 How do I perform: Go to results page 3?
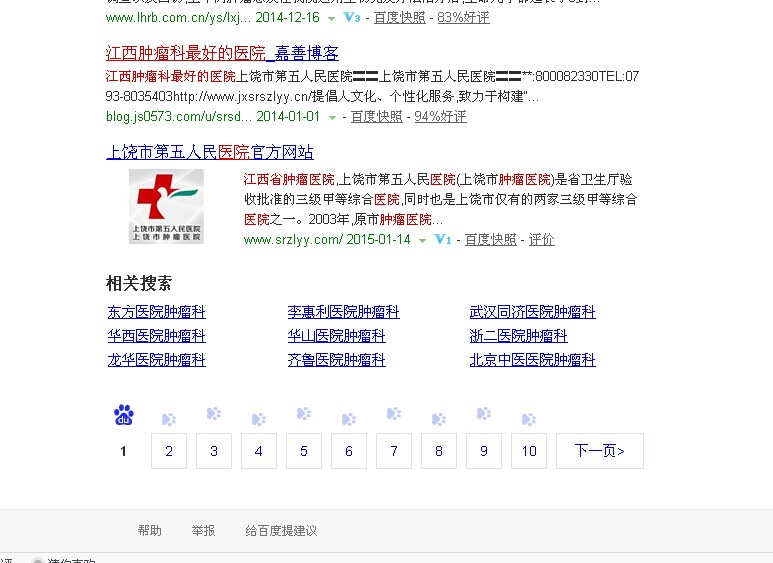[214, 451]
